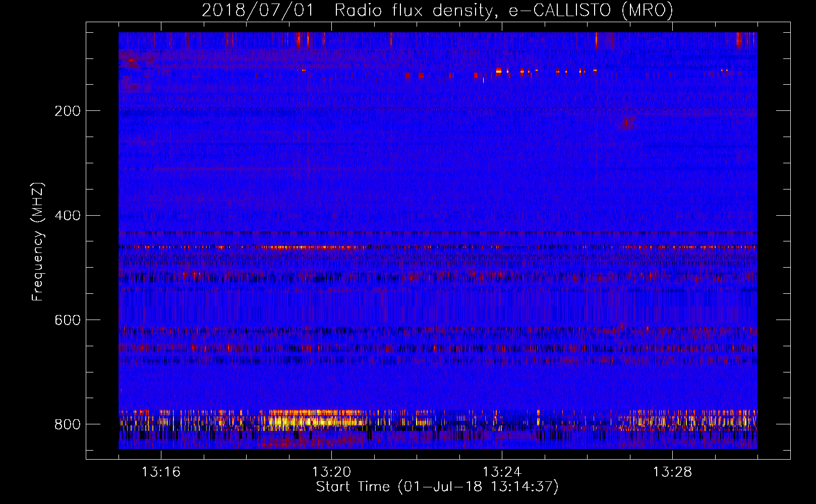Viewport: 816px width, 504px height.
Task: Click the 'Frequency (MHZ)' axis label
Action: tap(38, 242)
